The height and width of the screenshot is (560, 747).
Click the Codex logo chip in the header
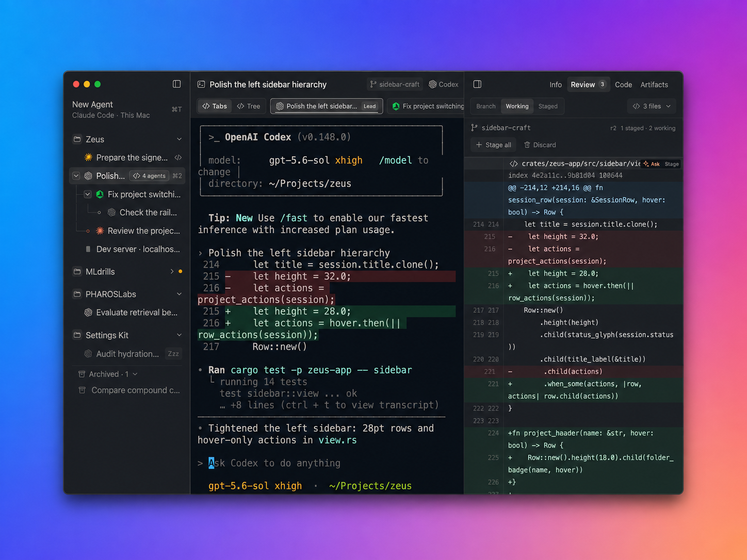point(444,84)
